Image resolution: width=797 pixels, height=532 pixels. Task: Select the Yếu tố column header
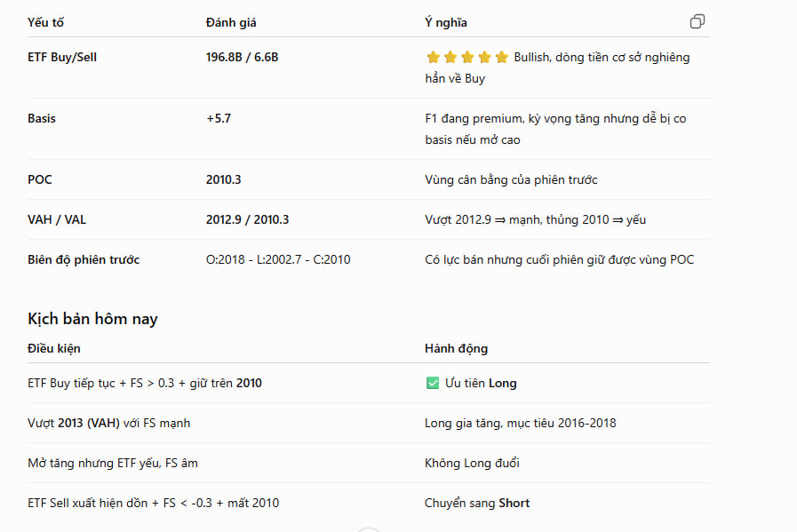coord(45,22)
